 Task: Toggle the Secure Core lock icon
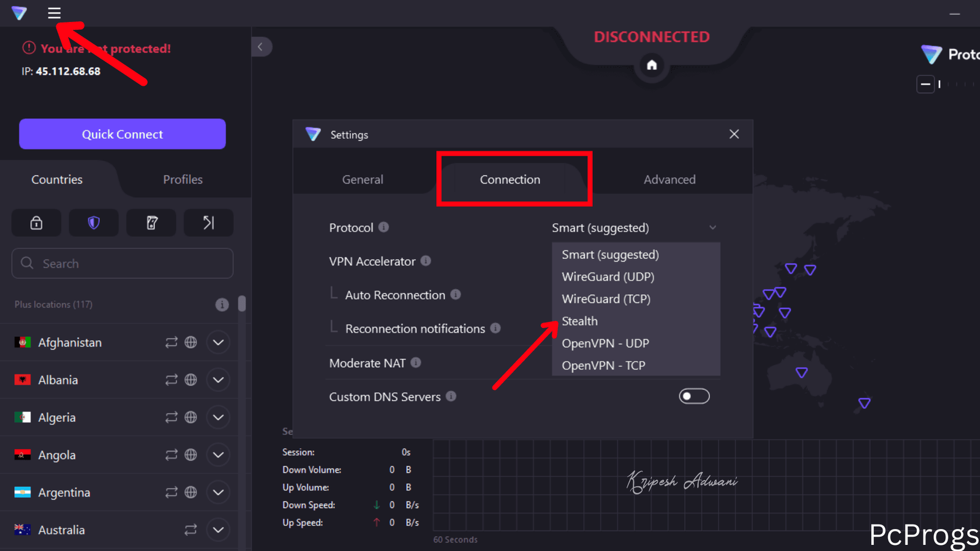[36, 223]
